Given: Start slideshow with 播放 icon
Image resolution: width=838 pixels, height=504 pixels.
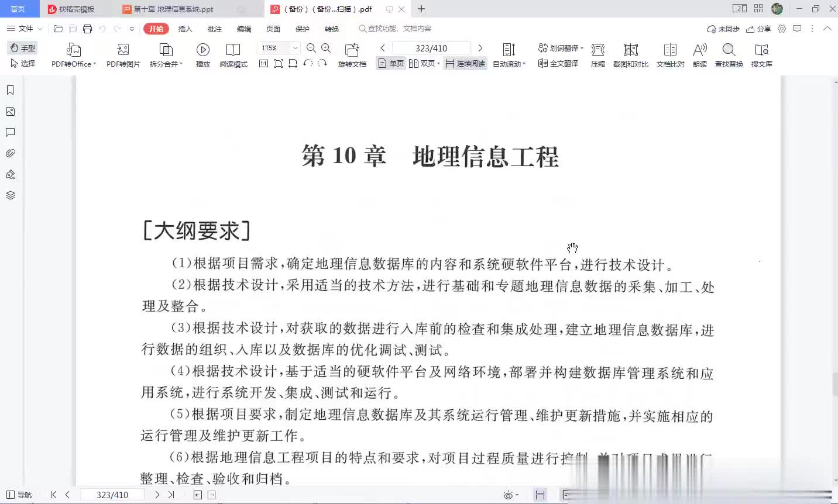Looking at the screenshot, I should point(202,50).
